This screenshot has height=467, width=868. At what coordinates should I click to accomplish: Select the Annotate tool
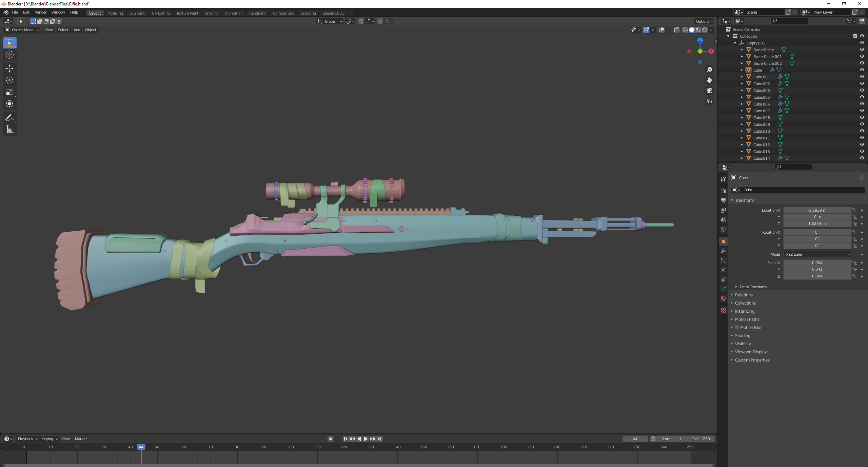pos(9,118)
